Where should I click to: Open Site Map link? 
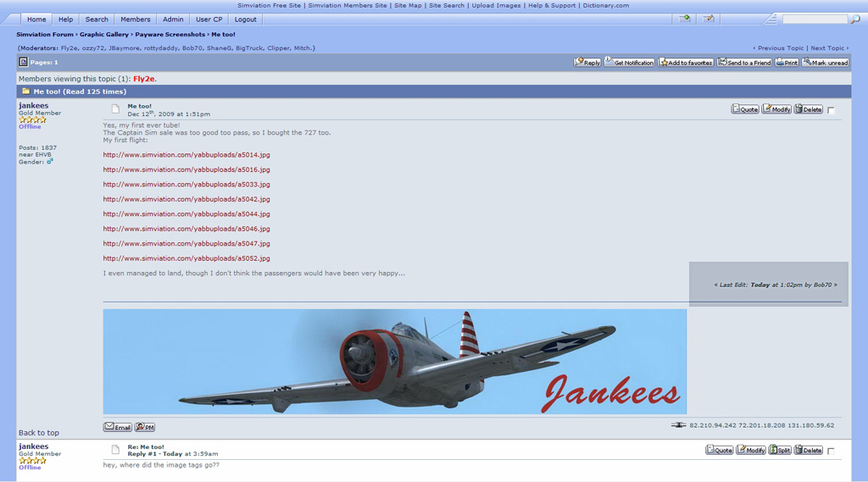408,6
